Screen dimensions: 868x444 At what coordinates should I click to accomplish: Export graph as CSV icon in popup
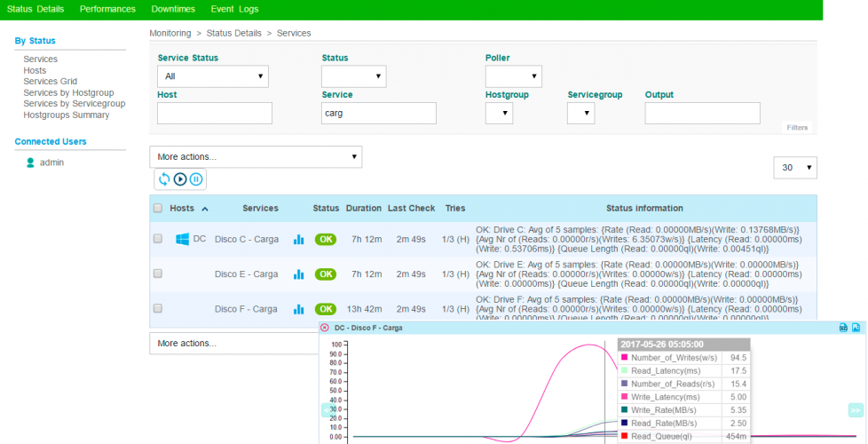pos(844,327)
